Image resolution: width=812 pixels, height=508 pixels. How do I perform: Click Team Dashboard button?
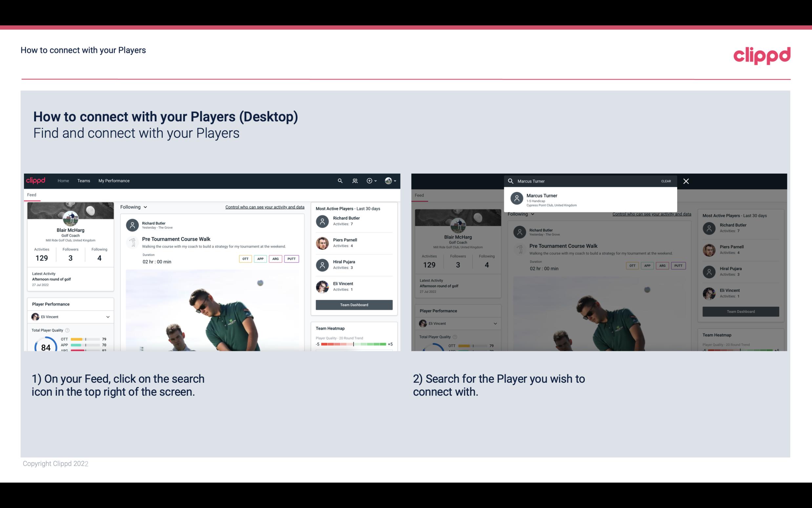click(354, 304)
